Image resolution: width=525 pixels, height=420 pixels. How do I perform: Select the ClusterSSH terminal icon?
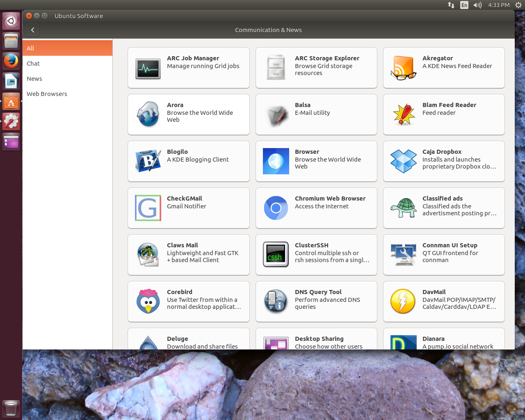tap(276, 255)
